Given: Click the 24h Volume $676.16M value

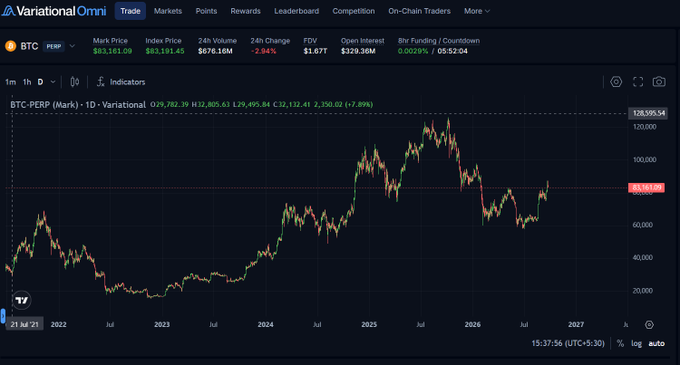Looking at the screenshot, I should [x=215, y=51].
